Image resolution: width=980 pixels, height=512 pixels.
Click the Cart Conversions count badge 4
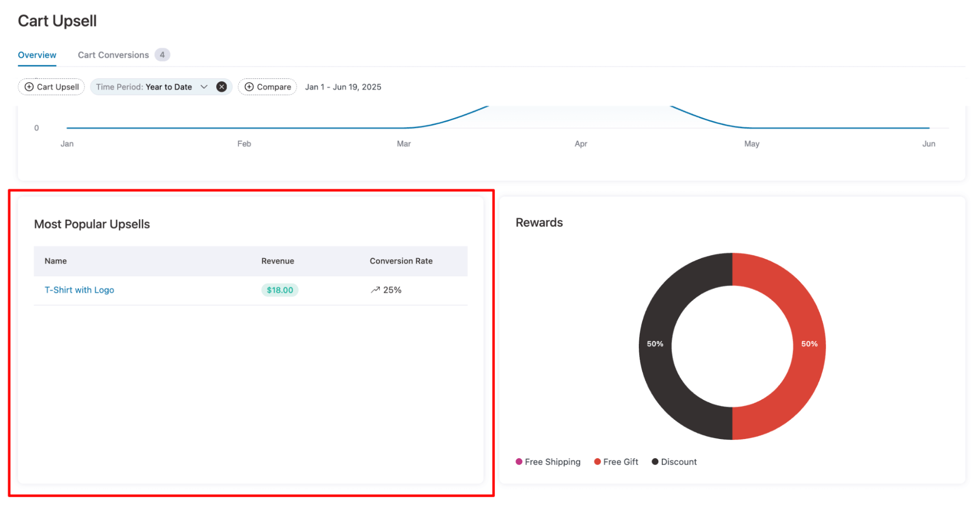coord(162,55)
